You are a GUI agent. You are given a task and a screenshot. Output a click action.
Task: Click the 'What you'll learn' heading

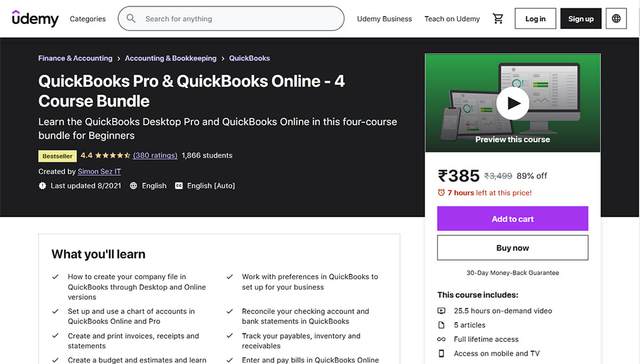(x=98, y=254)
